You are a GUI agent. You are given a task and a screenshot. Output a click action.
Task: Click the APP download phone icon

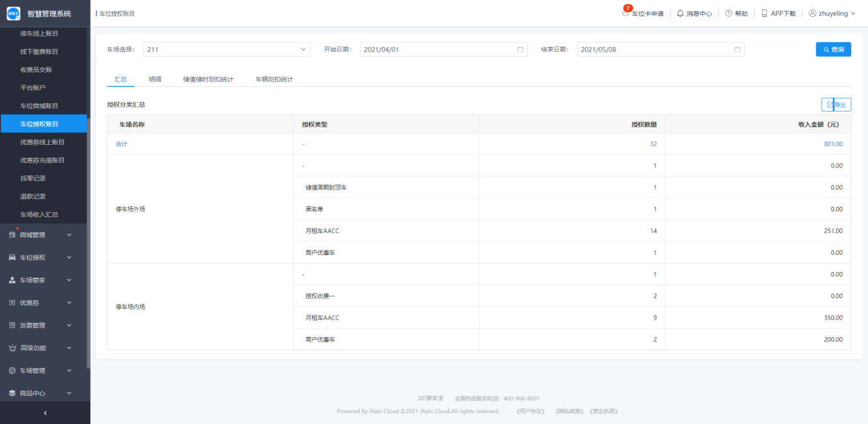764,13
